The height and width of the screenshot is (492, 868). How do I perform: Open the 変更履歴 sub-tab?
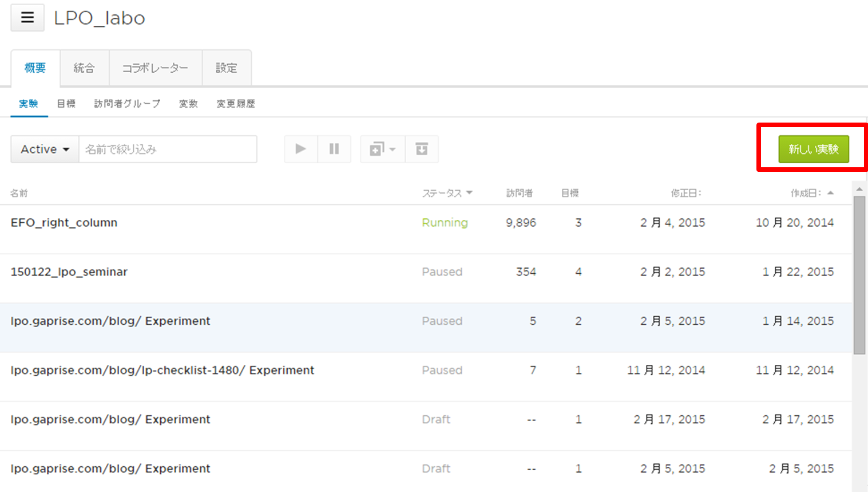[x=235, y=104]
